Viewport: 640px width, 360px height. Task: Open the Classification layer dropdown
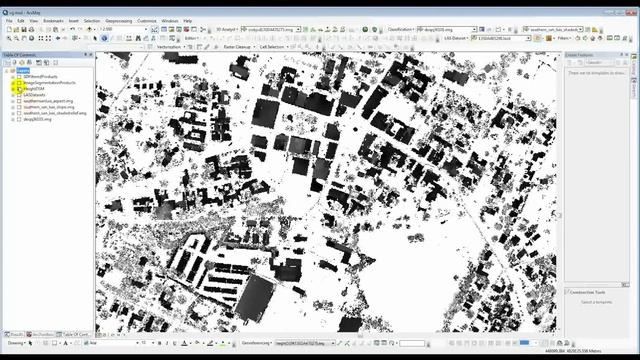click(474, 29)
